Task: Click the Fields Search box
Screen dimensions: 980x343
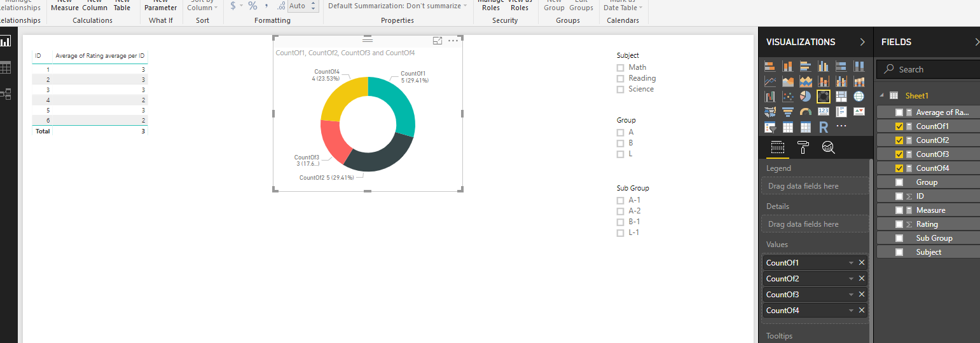Action: coord(928,69)
